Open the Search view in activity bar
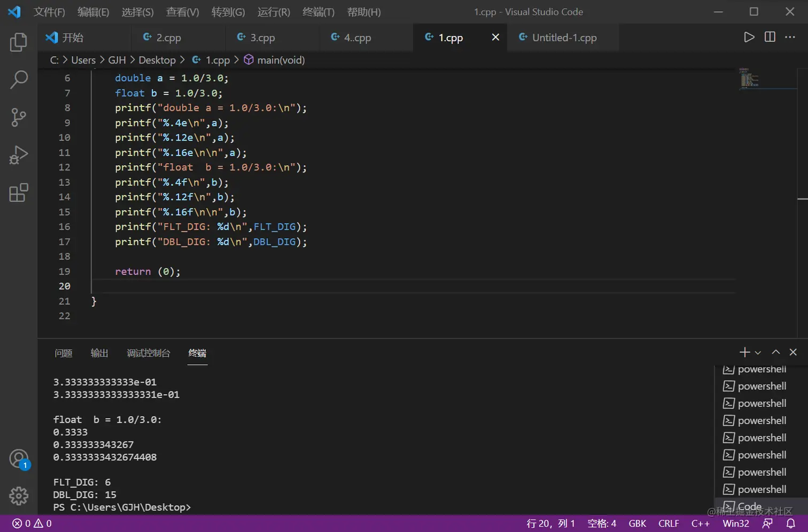The image size is (808, 532). (19, 80)
